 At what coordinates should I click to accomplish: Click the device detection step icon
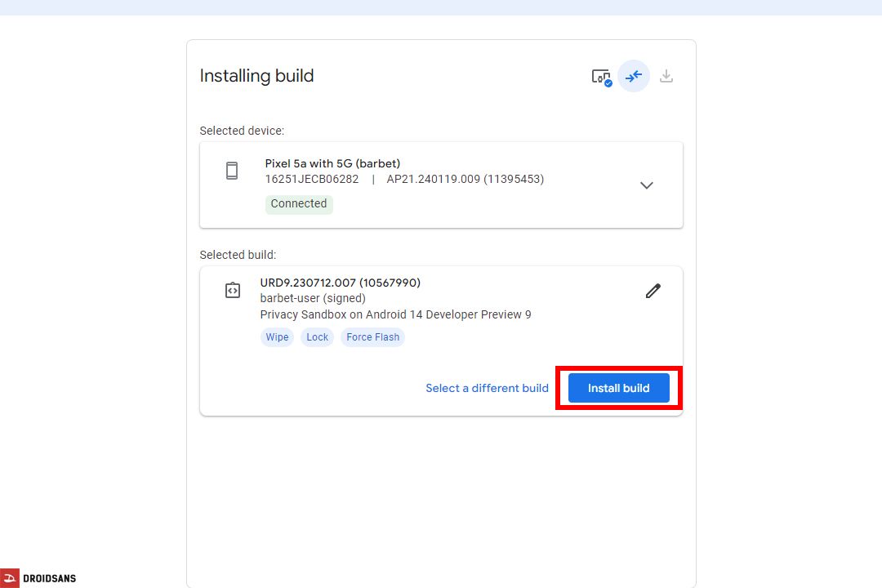600,76
